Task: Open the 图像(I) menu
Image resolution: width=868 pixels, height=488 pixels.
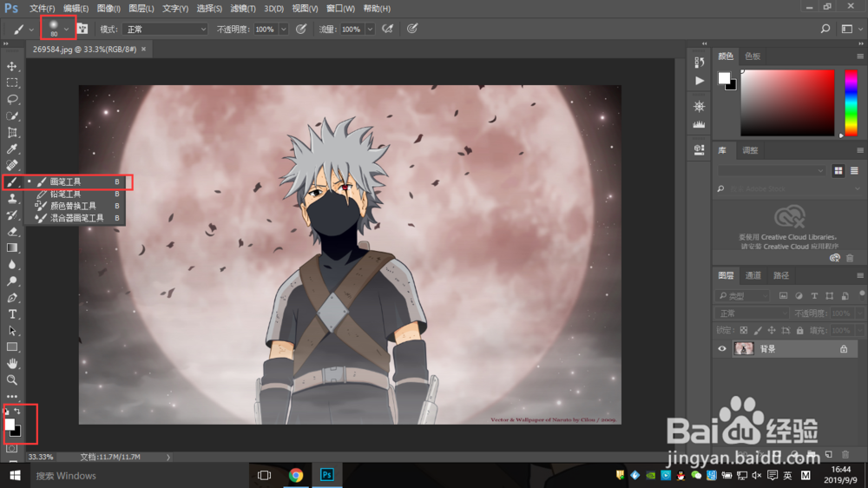Action: (108, 9)
